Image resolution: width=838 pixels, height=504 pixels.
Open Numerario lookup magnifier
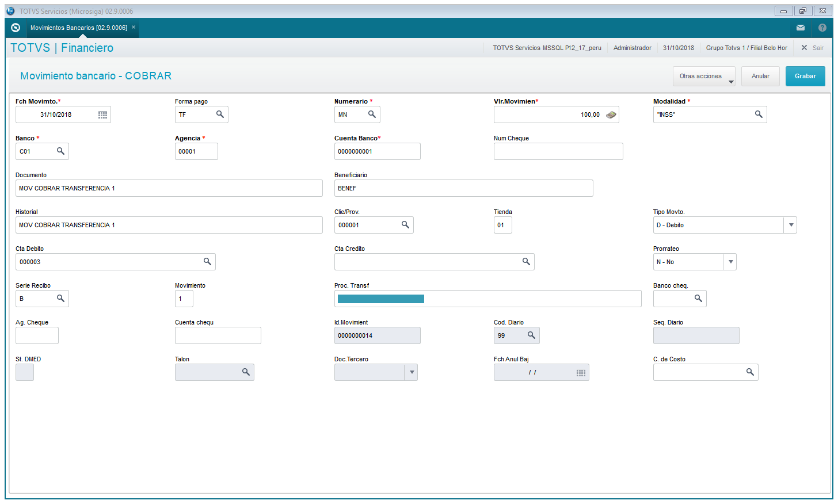[x=372, y=114]
